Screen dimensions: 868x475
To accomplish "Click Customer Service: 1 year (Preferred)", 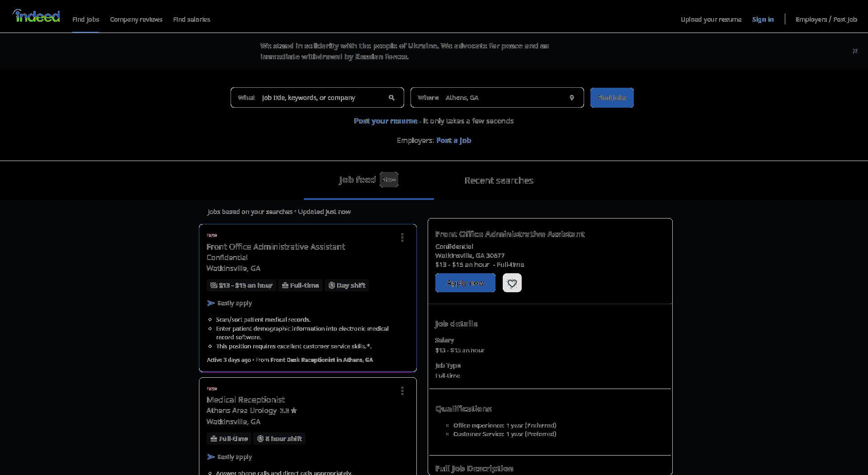I will pyautogui.click(x=505, y=434).
